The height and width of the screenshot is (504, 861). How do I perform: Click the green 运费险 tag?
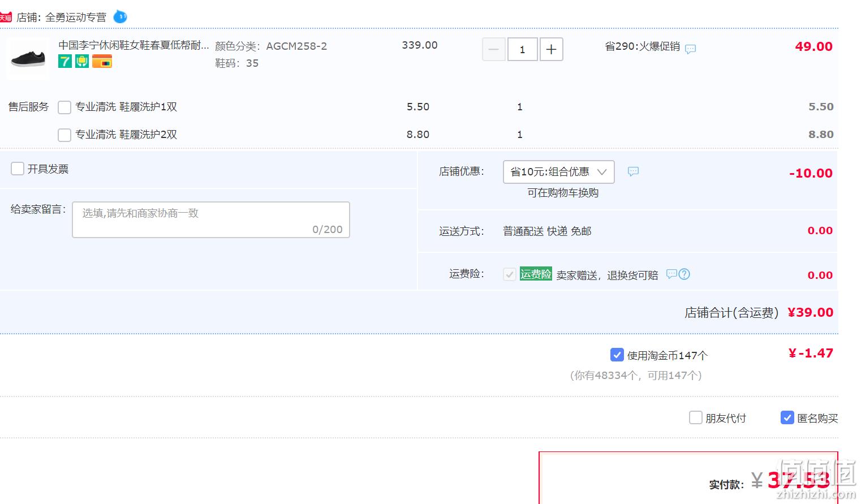[536, 274]
